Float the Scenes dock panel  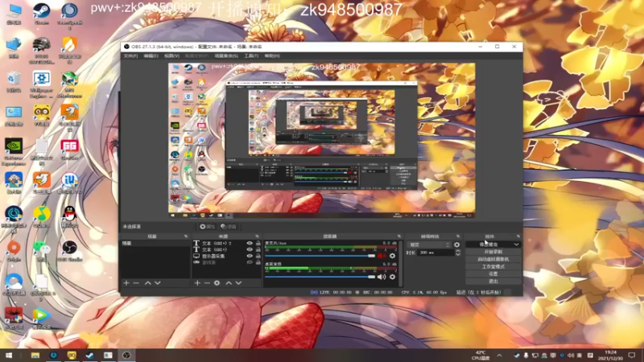186,237
